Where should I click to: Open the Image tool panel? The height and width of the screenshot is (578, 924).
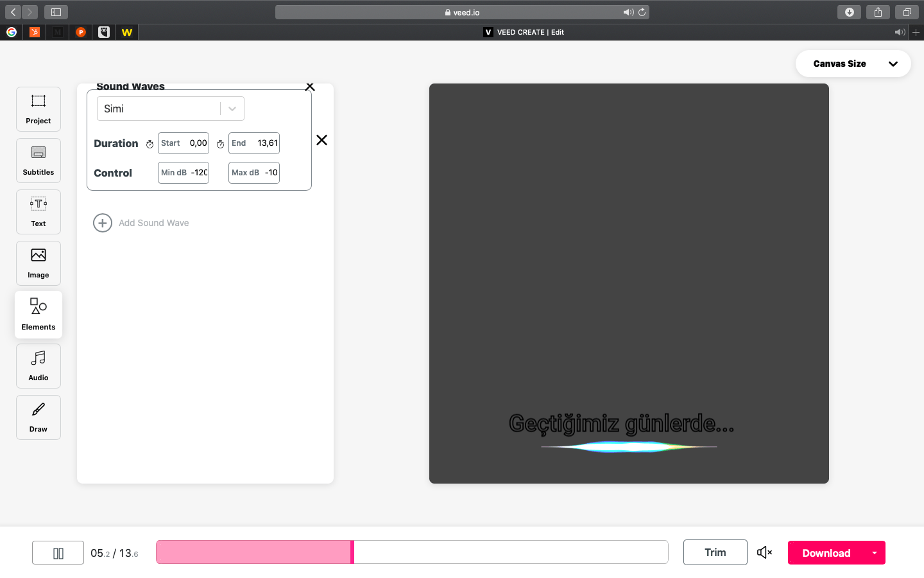[x=38, y=263]
